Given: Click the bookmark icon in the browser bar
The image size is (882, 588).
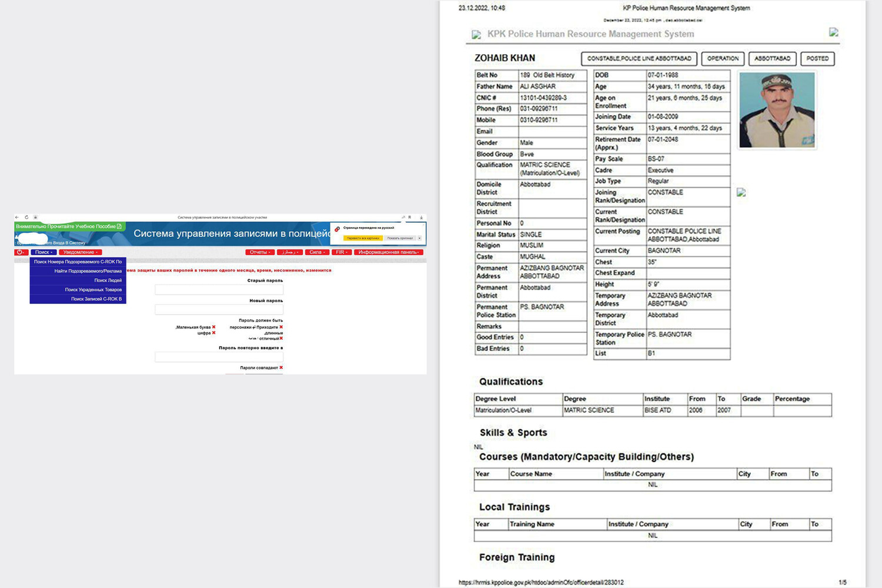Looking at the screenshot, I should tap(410, 218).
